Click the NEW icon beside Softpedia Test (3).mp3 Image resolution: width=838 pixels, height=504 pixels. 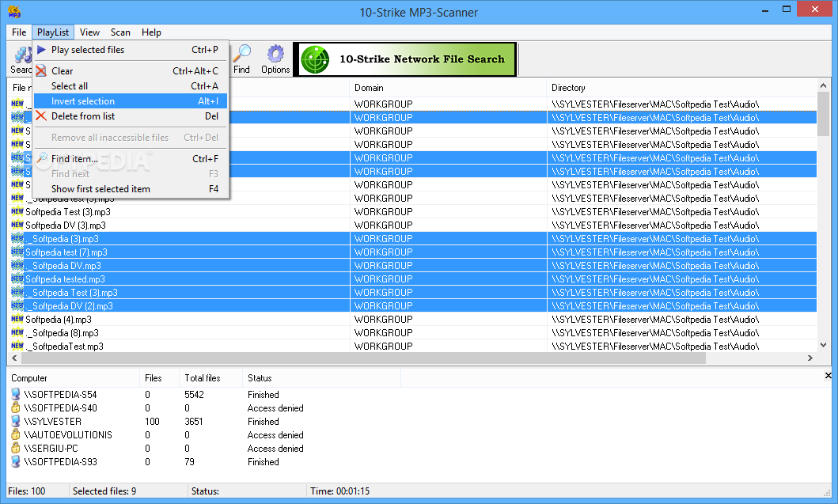(x=17, y=211)
